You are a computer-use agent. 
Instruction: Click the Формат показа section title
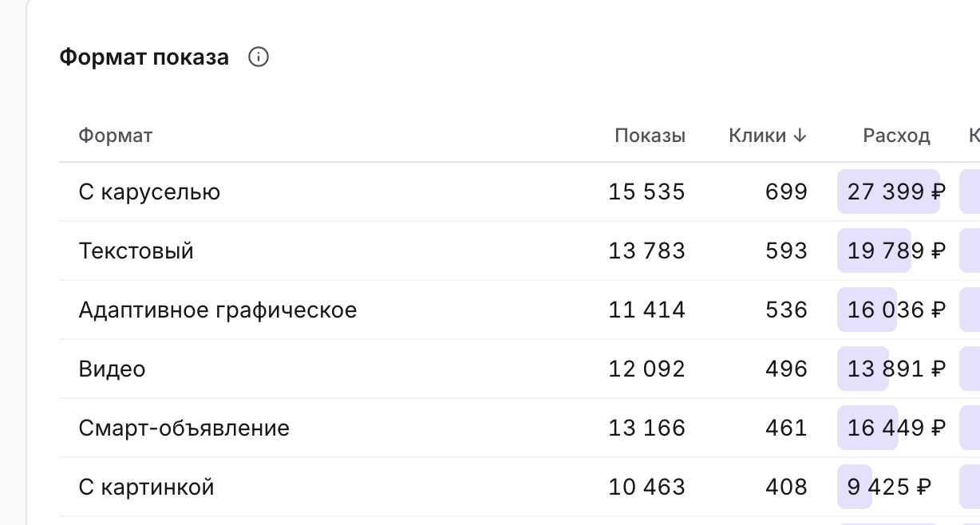pyautogui.click(x=144, y=57)
